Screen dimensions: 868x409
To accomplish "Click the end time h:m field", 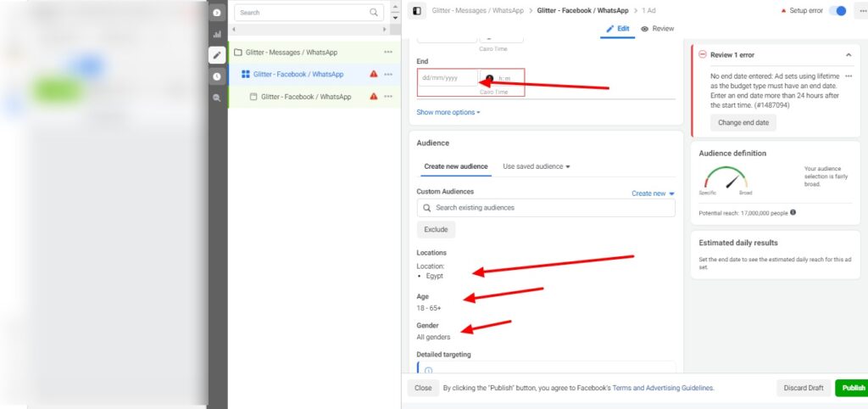I will pos(502,78).
